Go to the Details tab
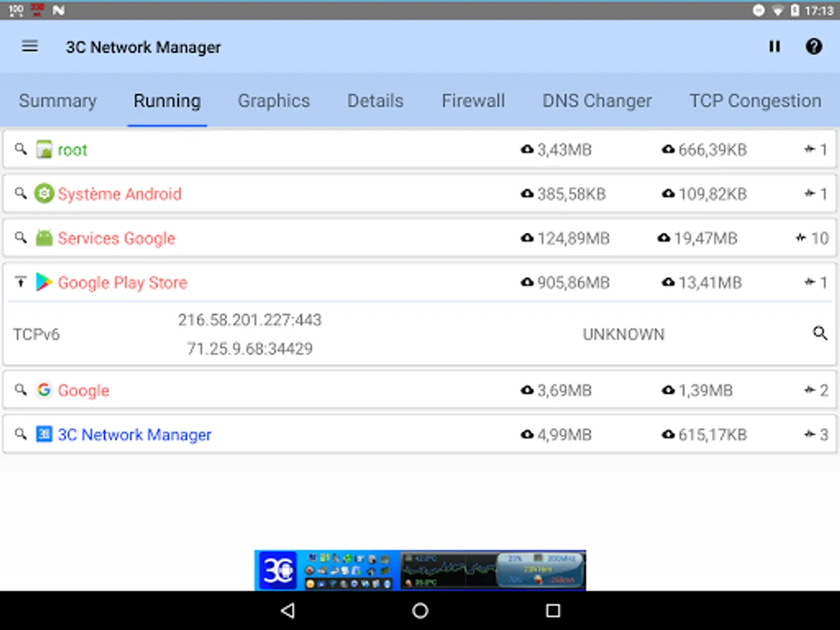 tap(375, 101)
